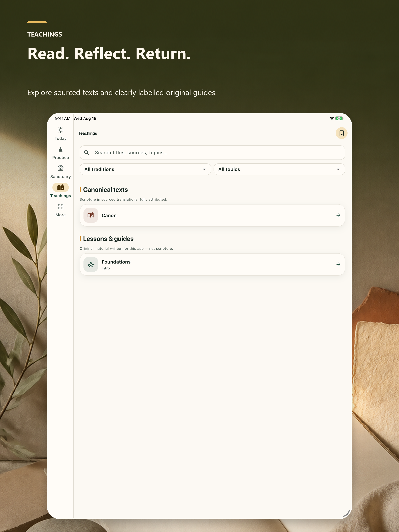
Task: Open the Foundations intro card
Action: [212, 264]
